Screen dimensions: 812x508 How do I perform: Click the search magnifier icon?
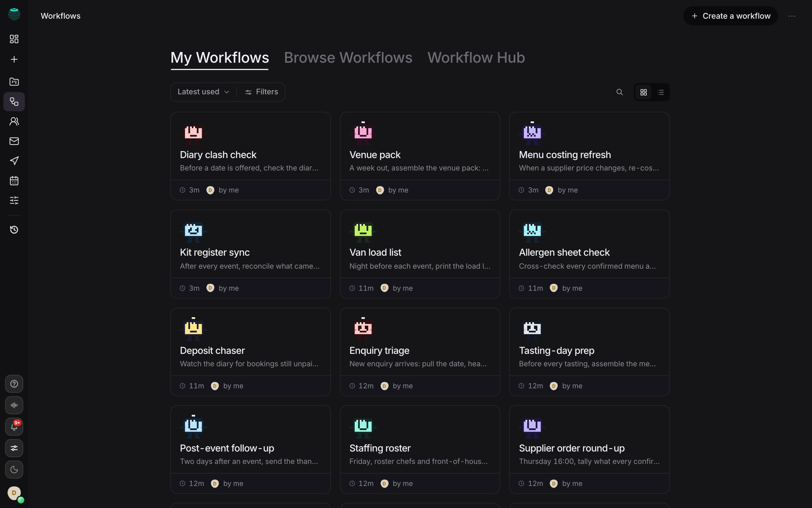coord(620,92)
